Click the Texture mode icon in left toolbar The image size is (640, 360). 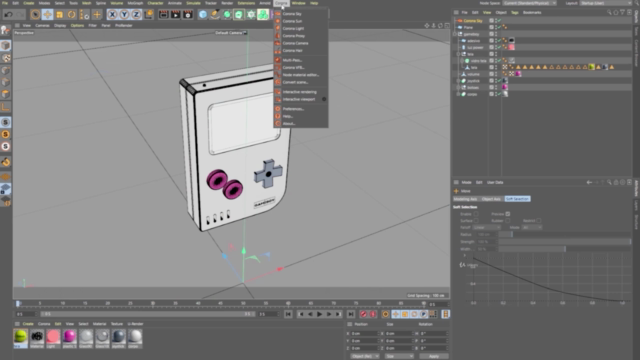[x=5, y=58]
